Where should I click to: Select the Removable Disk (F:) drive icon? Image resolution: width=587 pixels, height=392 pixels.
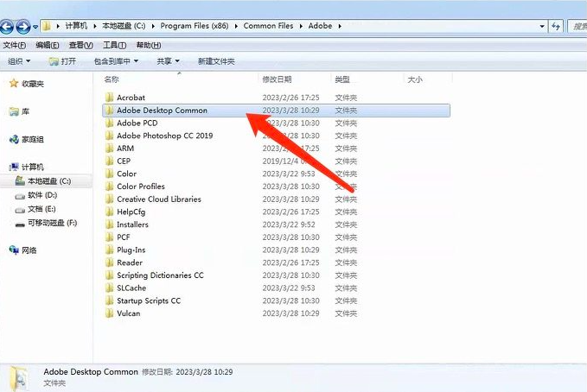(x=21, y=223)
